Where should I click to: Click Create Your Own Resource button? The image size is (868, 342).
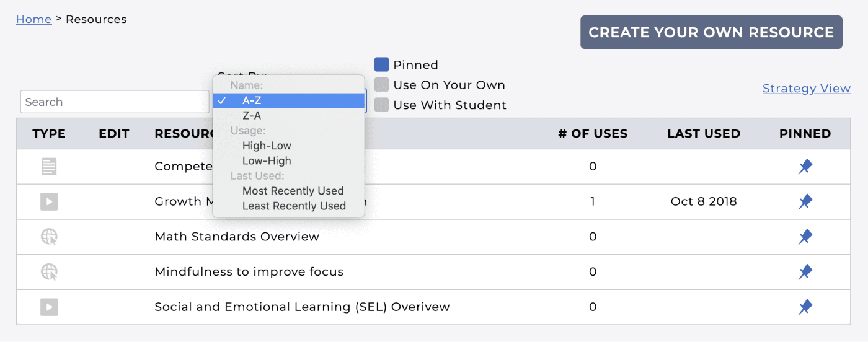711,32
